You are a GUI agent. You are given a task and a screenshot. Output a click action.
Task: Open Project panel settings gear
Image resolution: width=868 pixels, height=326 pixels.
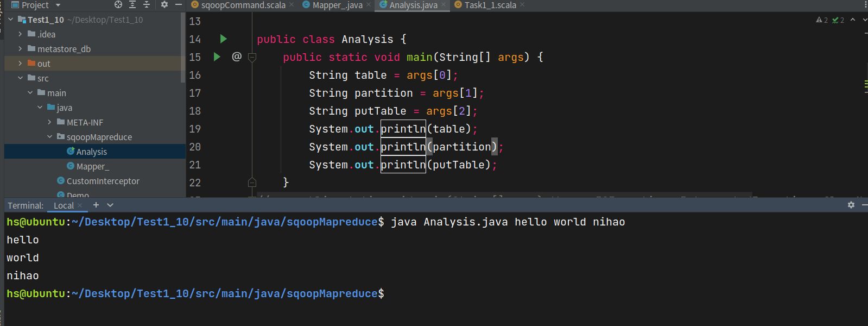tap(164, 4)
